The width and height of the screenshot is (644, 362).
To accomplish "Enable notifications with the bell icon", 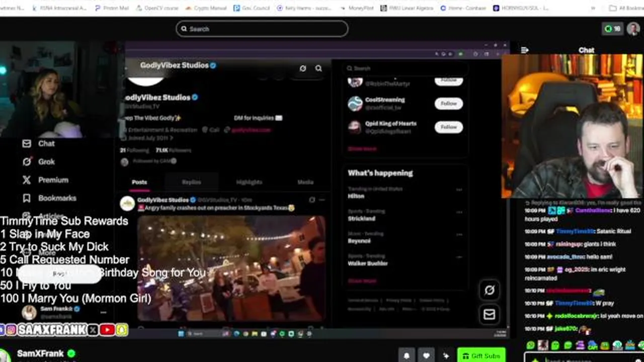I will tap(407, 356).
